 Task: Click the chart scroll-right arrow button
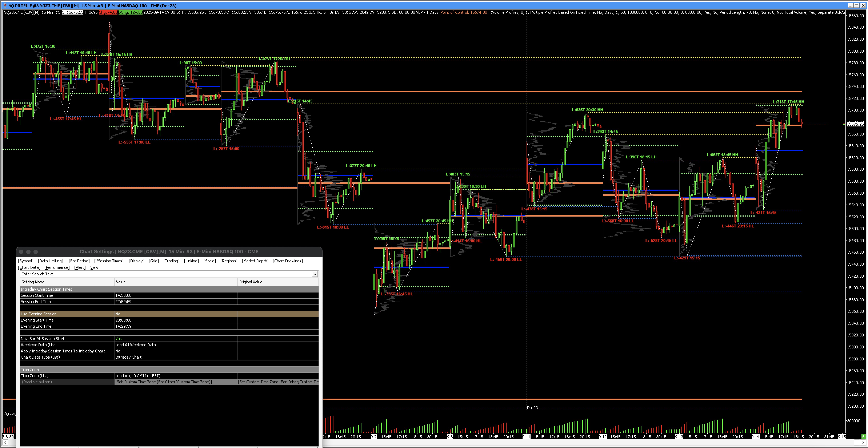coord(863,443)
